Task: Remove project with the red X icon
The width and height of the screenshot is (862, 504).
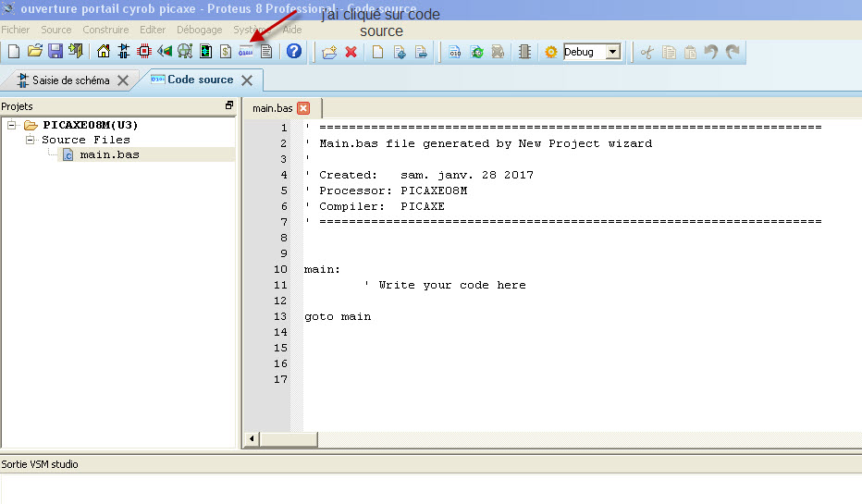Action: [351, 52]
